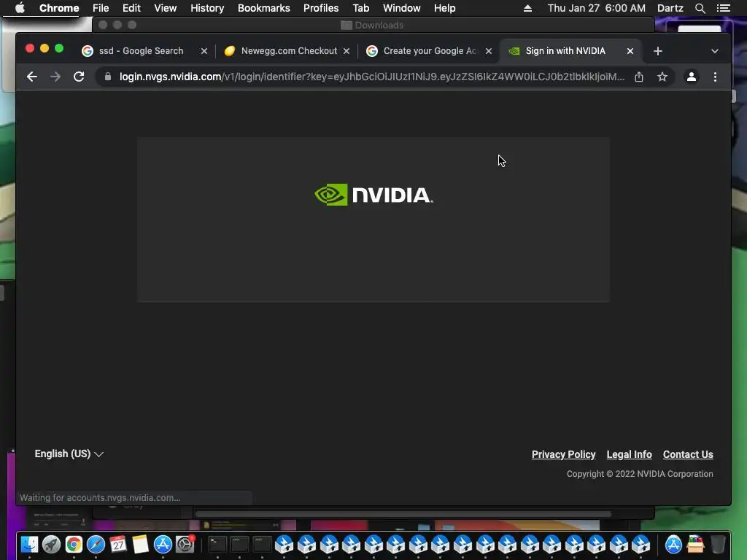Share this page using the share icon

[639, 77]
